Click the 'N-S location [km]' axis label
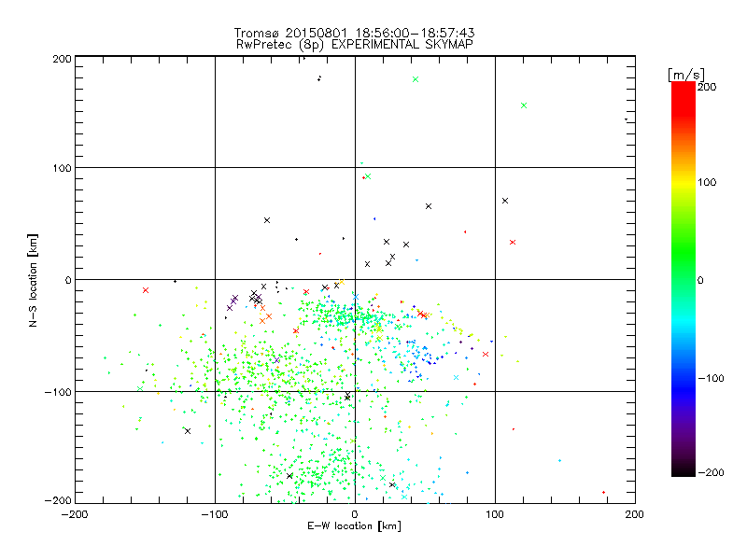Image resolution: width=747 pixels, height=560 pixels. [x=33, y=281]
